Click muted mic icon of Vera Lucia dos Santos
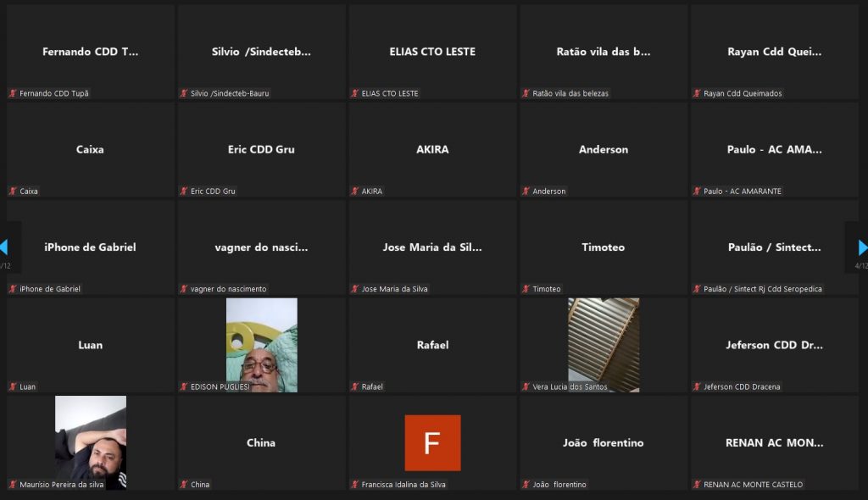 pos(526,386)
